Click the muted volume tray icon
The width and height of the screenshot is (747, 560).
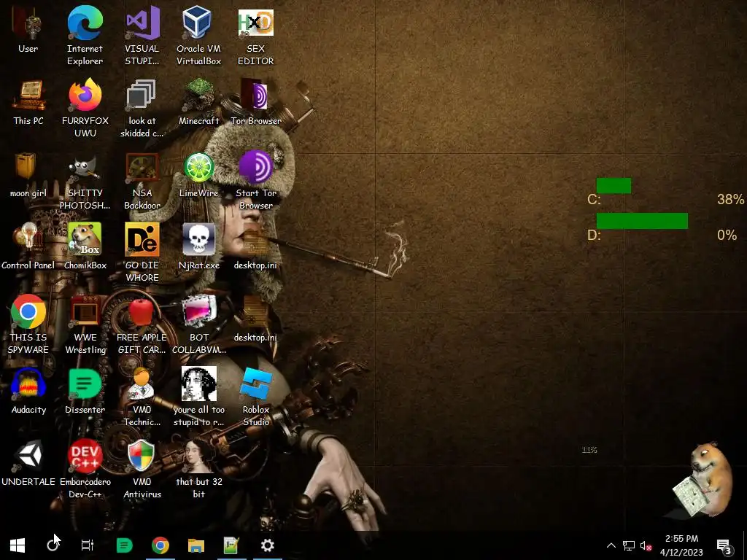646,545
